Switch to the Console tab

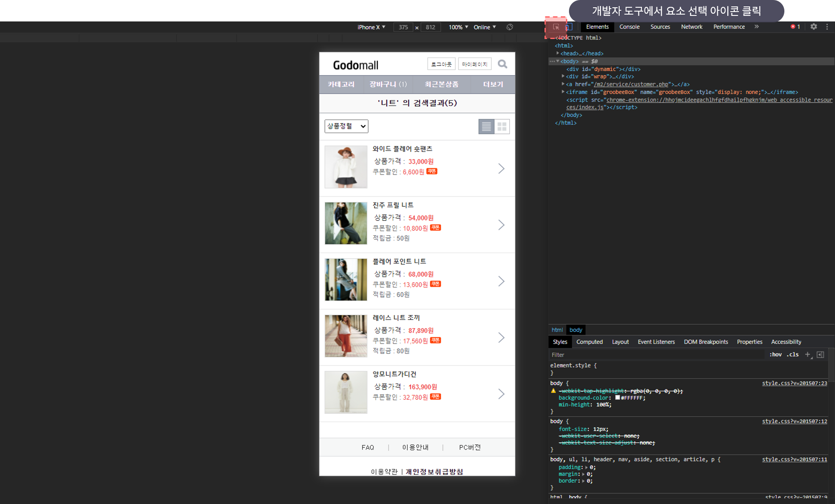point(629,27)
